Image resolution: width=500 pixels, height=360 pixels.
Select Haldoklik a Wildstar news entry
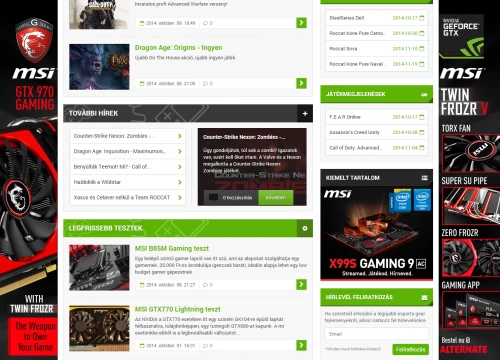[128, 182]
